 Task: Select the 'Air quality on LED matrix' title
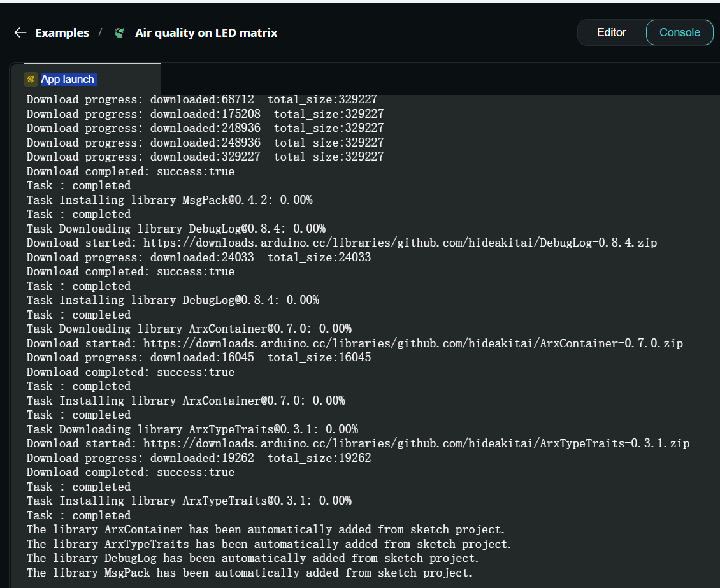[206, 33]
